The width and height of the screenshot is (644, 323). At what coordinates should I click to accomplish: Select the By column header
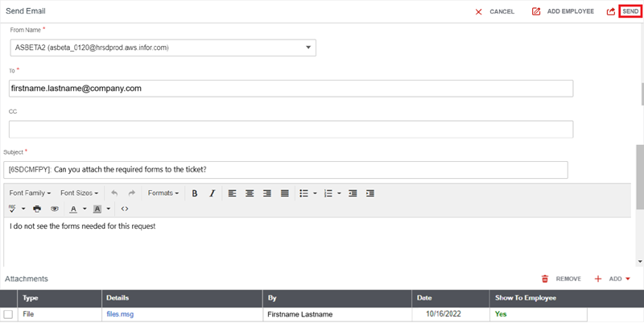tap(337, 298)
